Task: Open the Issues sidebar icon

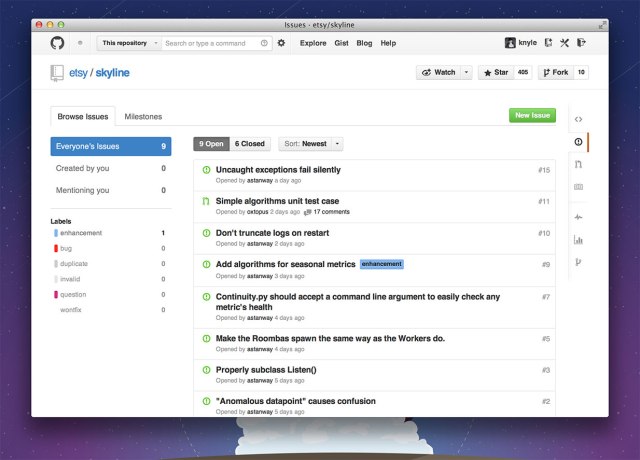Action: 578,142
